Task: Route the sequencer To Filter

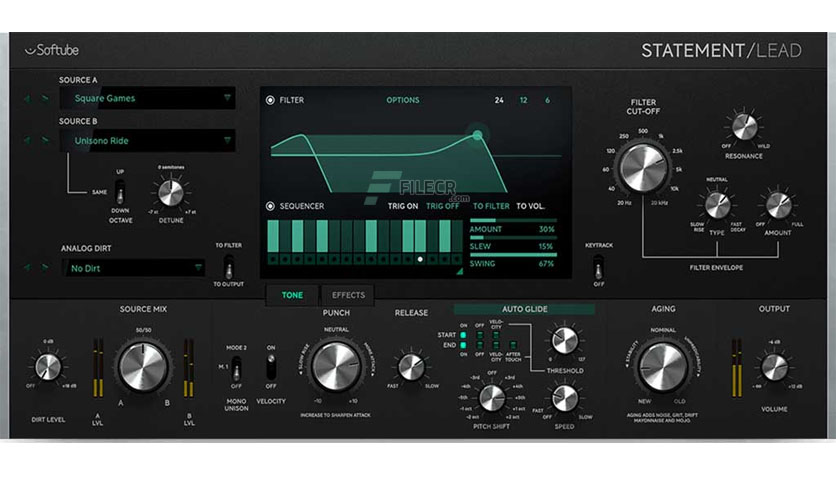Action: coord(491,206)
